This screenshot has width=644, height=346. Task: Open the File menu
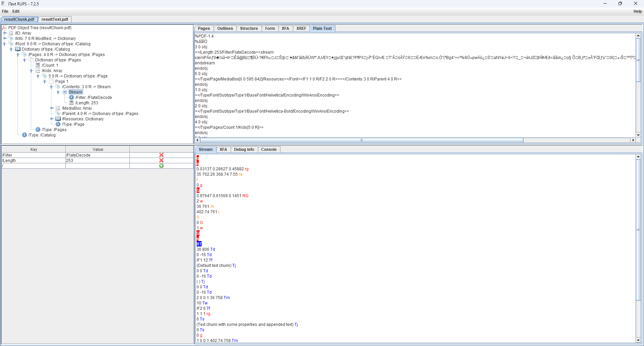[x=5, y=11]
